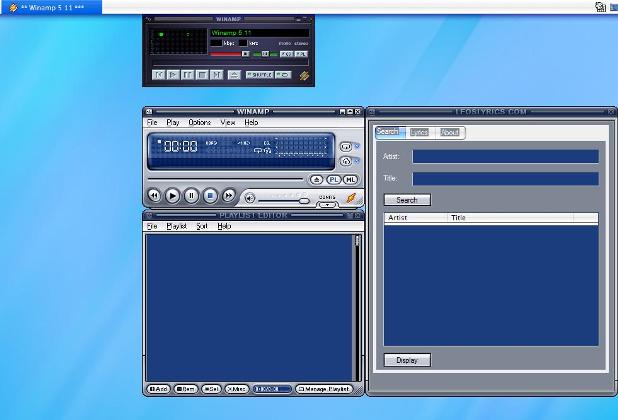
Task: Click the round Next button in modern Winamp
Action: 229,195
